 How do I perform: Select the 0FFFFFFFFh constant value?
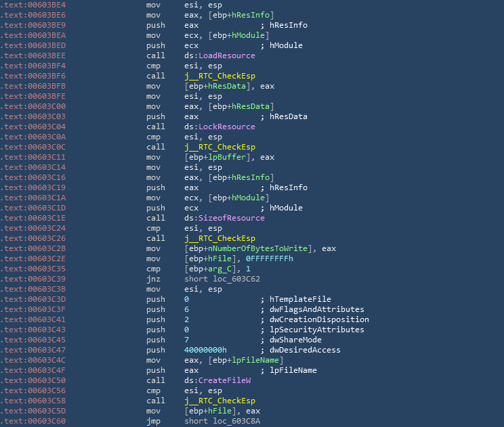pos(260,259)
